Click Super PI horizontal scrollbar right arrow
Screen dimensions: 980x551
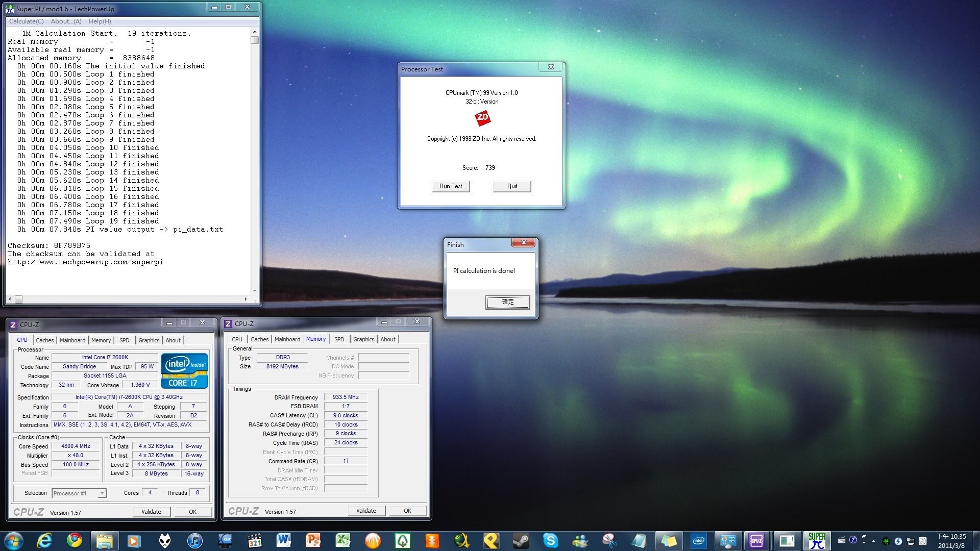click(x=246, y=299)
